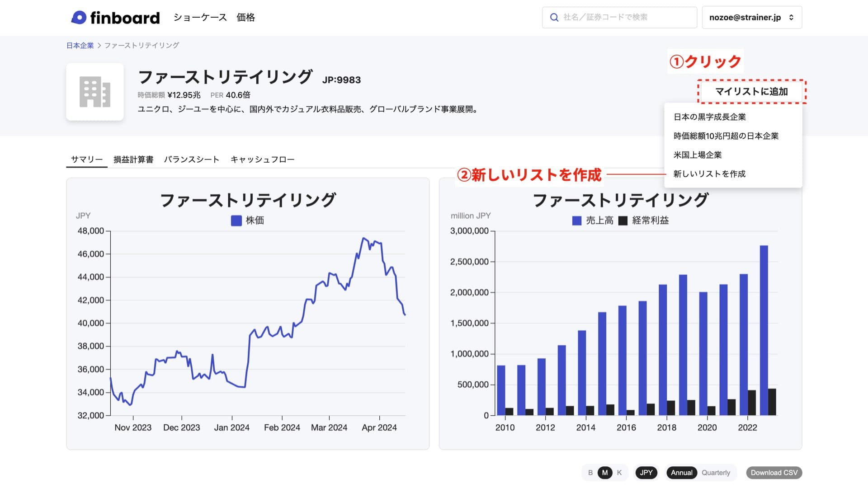Click the 株価 blue legend swatch
This screenshot has width=868, height=488.
[236, 221]
